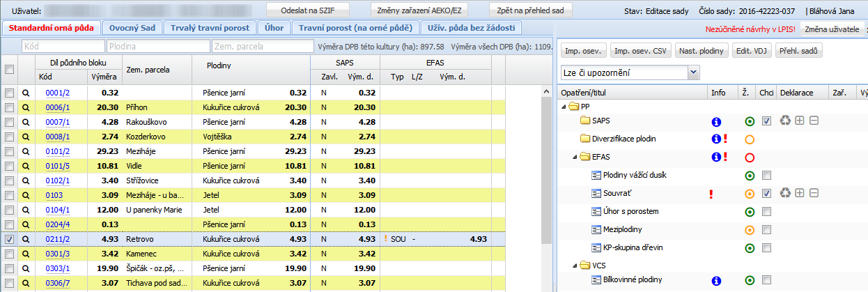Viewport: 868px width, 292px height.
Task: Click Zpět na přehled sad button
Action: point(531,10)
